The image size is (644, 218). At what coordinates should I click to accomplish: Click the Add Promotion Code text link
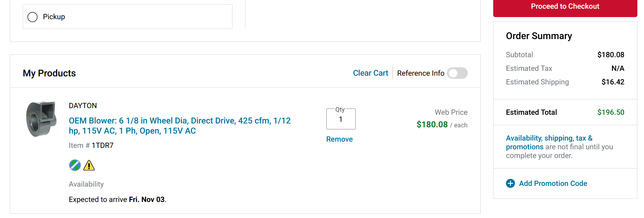click(x=553, y=183)
